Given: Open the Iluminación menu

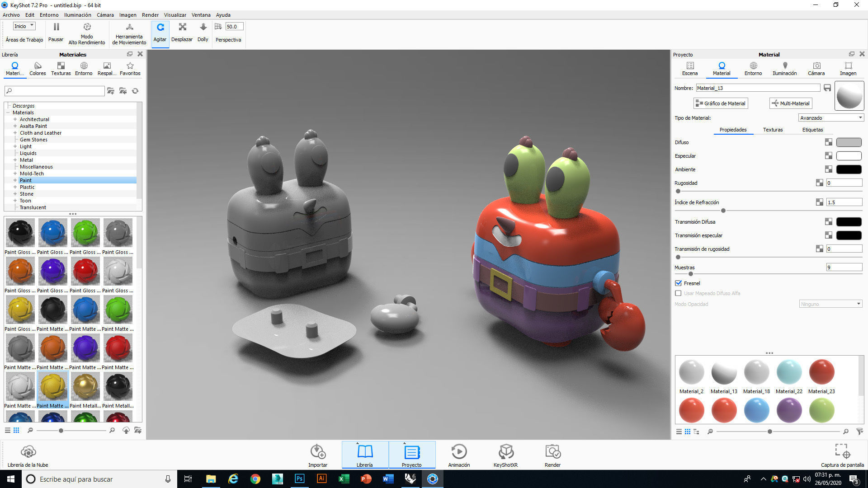Looking at the screenshot, I should (78, 15).
